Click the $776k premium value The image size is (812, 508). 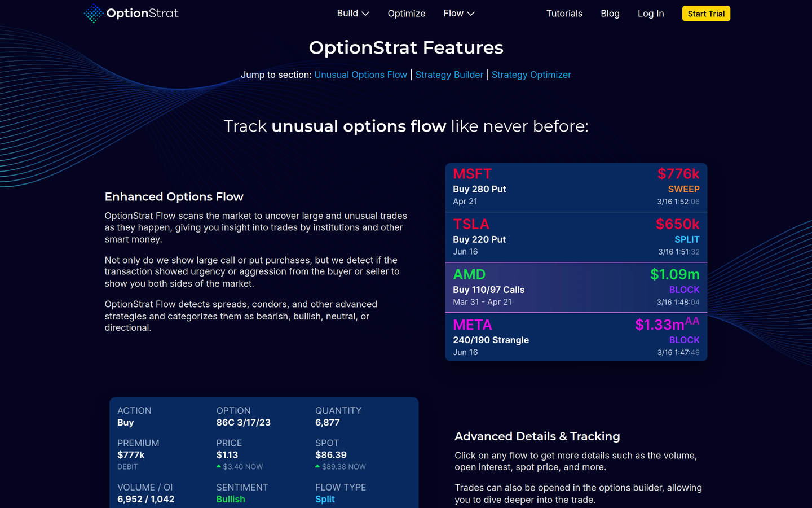pyautogui.click(x=678, y=174)
